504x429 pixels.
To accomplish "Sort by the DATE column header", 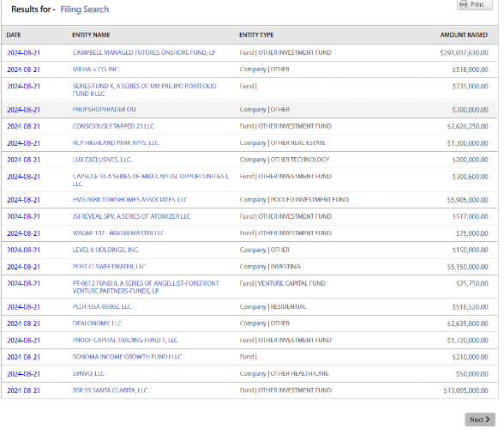I will [14, 35].
